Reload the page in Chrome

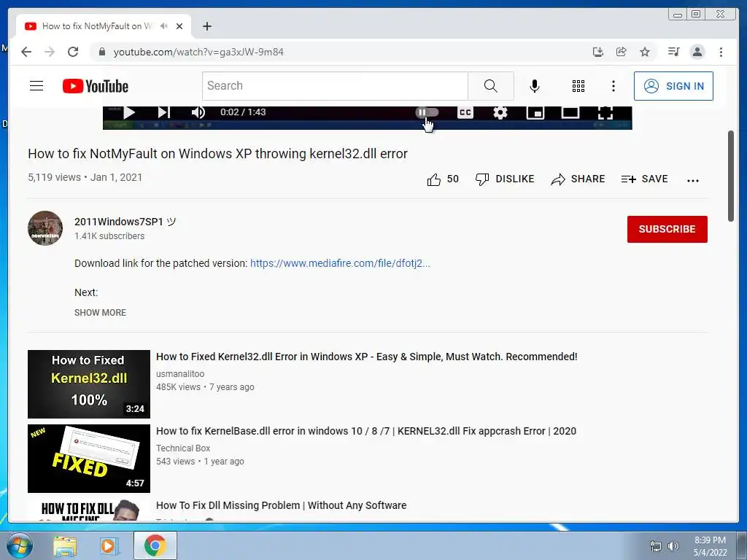click(x=73, y=52)
